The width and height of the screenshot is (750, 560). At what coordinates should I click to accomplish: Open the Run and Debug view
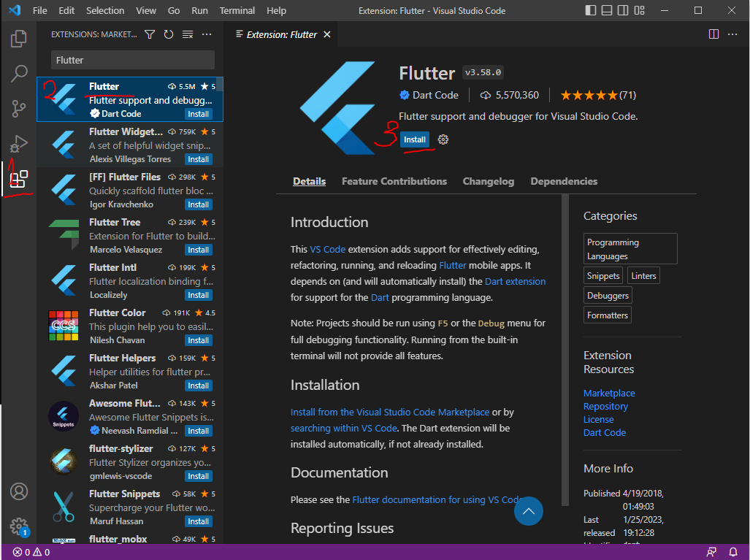coord(18,142)
